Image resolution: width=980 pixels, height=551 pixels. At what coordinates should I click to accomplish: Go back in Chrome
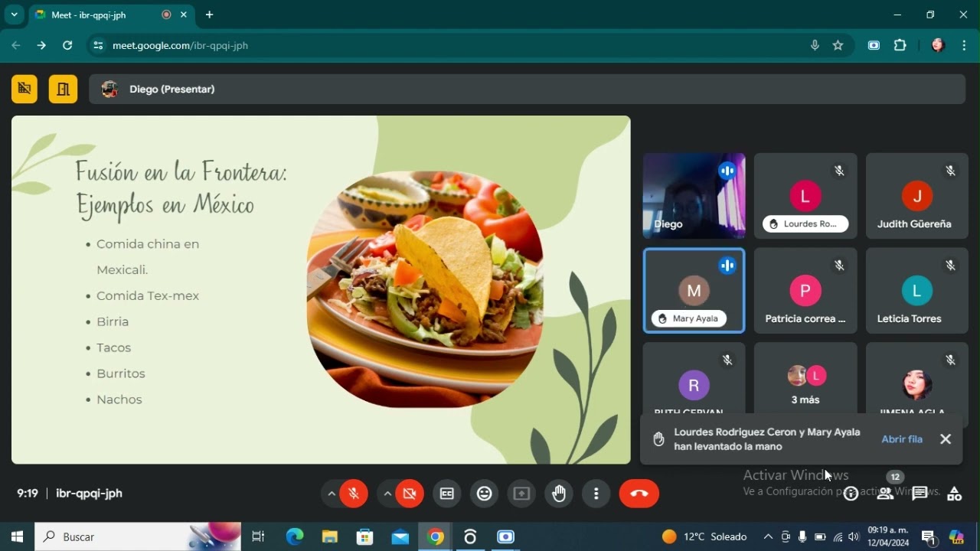pyautogui.click(x=16, y=45)
